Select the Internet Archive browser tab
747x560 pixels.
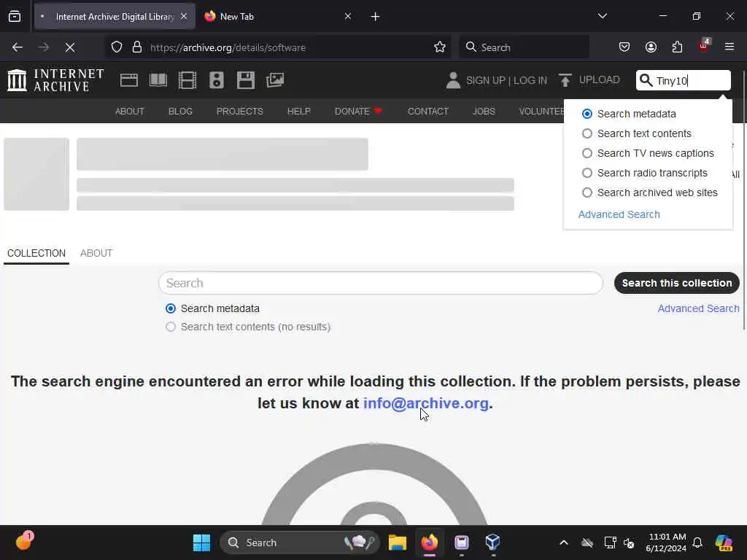tap(115, 17)
